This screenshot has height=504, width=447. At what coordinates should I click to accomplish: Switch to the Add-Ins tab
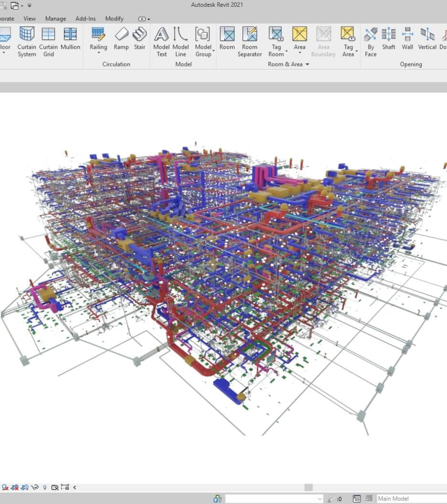pos(85,19)
